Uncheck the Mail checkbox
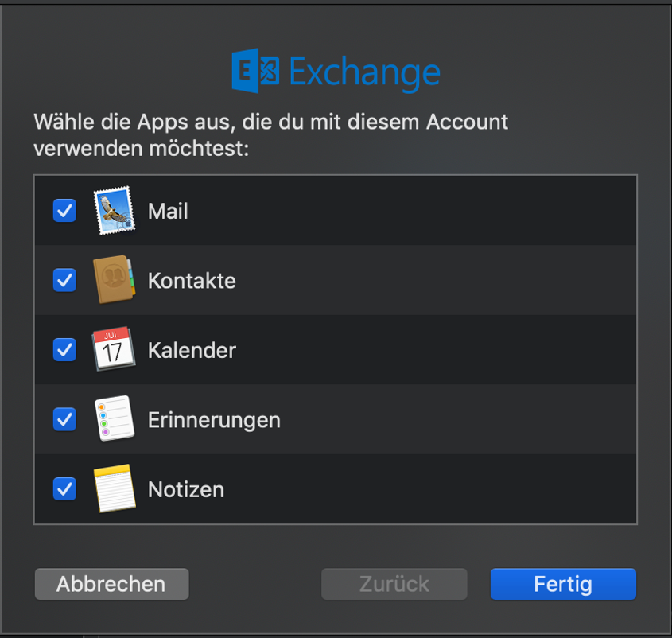Viewport: 672px width, 638px height. tap(64, 211)
